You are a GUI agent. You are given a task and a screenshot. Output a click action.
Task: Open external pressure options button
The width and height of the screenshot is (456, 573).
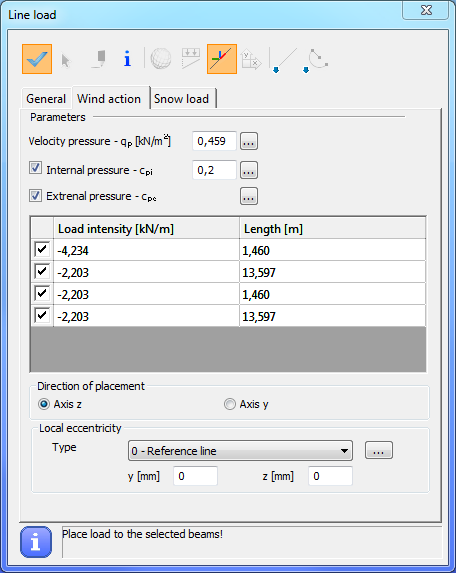[249, 196]
